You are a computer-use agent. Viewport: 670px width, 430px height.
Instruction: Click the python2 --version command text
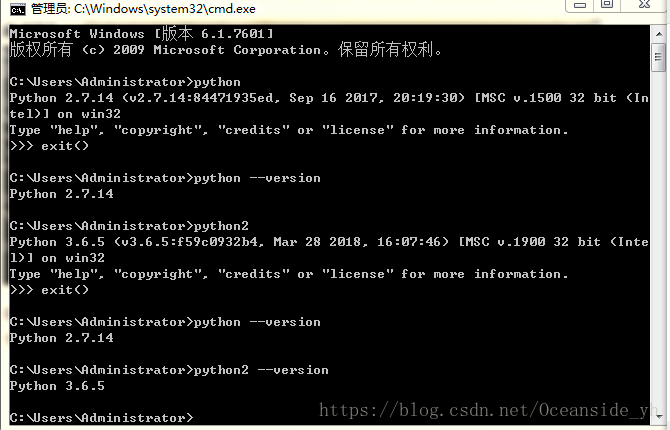point(261,370)
